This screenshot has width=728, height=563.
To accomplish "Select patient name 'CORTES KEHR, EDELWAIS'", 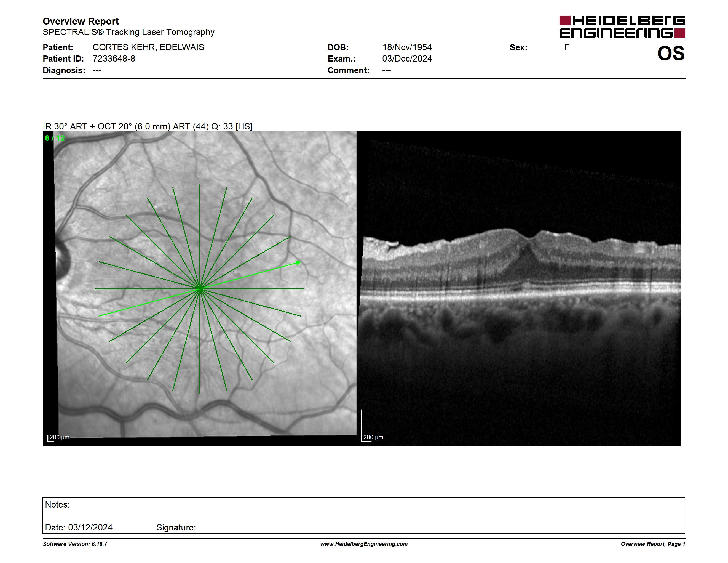I will [x=148, y=47].
